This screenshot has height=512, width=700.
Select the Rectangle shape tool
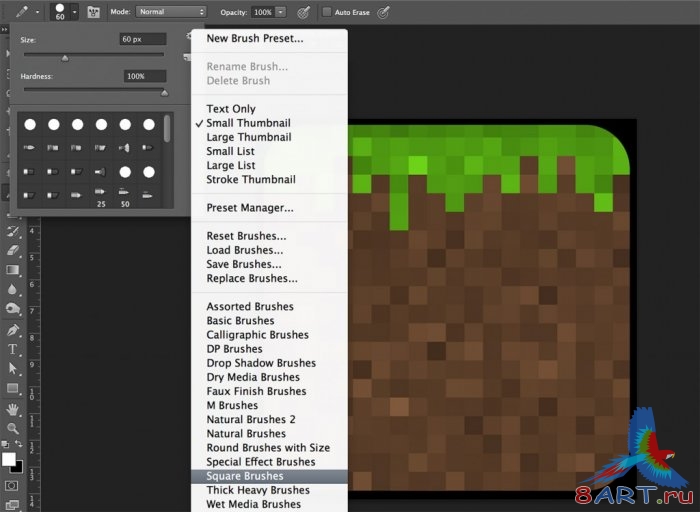pos(12,388)
